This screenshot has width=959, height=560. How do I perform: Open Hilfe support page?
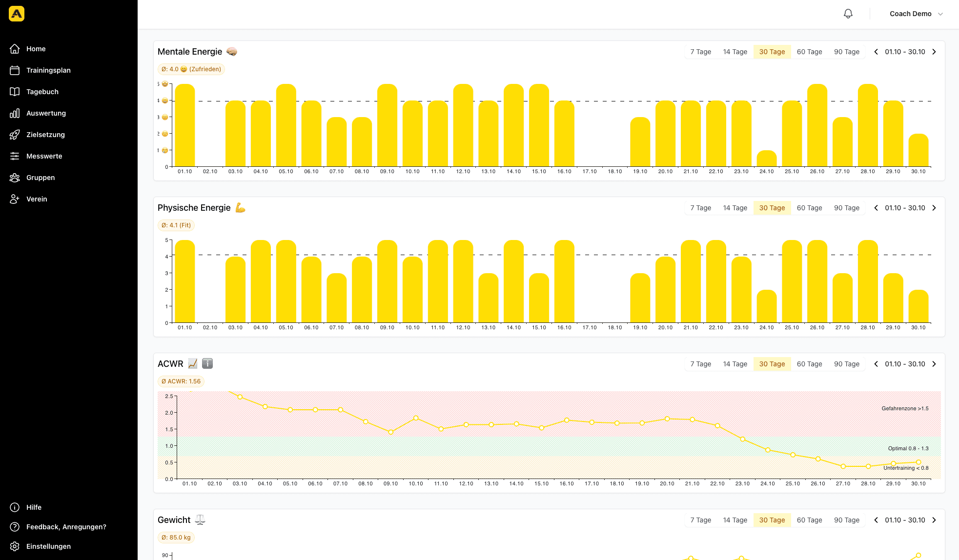[33, 507]
